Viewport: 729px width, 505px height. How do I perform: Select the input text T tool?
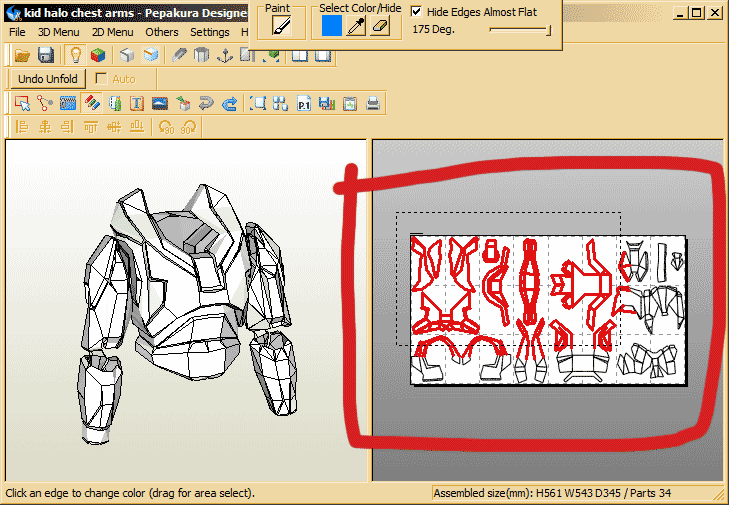pyautogui.click(x=137, y=103)
